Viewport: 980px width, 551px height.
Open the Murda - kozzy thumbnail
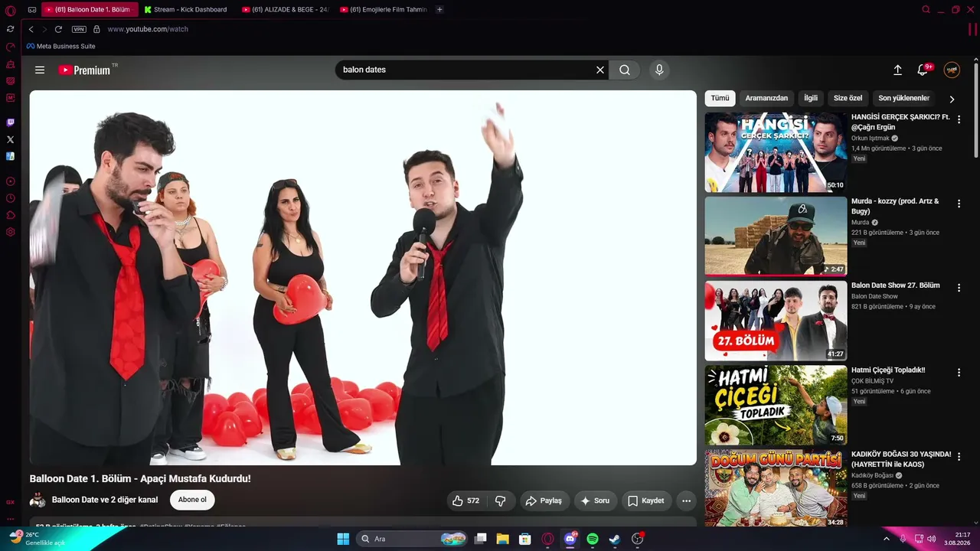pos(776,236)
